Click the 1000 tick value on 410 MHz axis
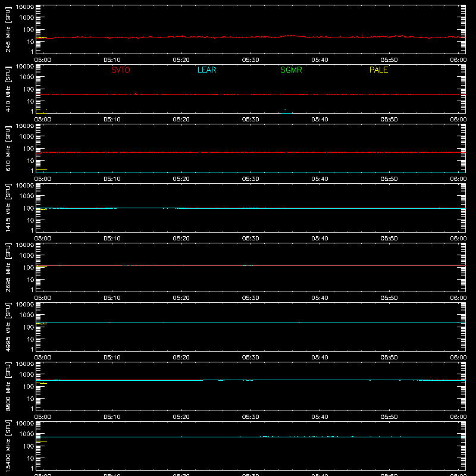This screenshot has height=476, width=476. click(x=27, y=77)
